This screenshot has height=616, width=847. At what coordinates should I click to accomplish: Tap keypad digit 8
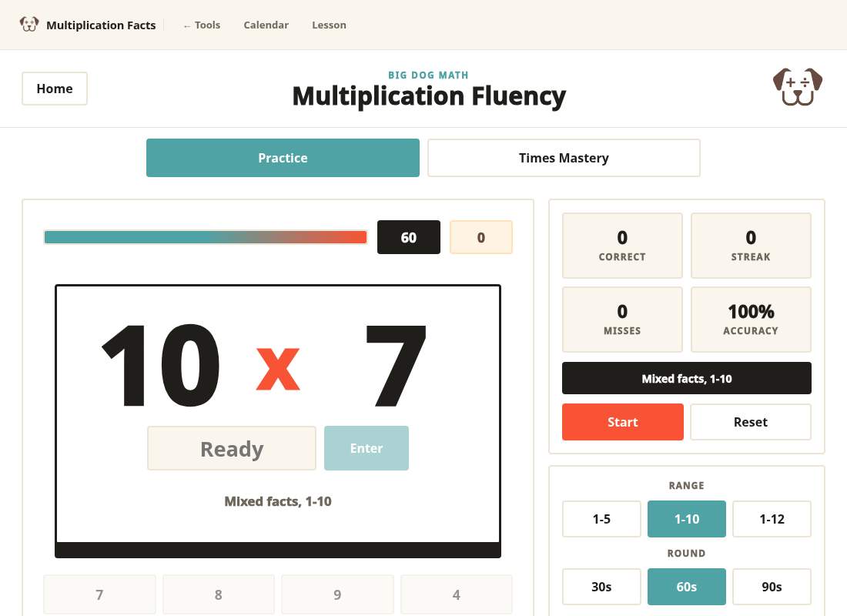[x=218, y=594]
